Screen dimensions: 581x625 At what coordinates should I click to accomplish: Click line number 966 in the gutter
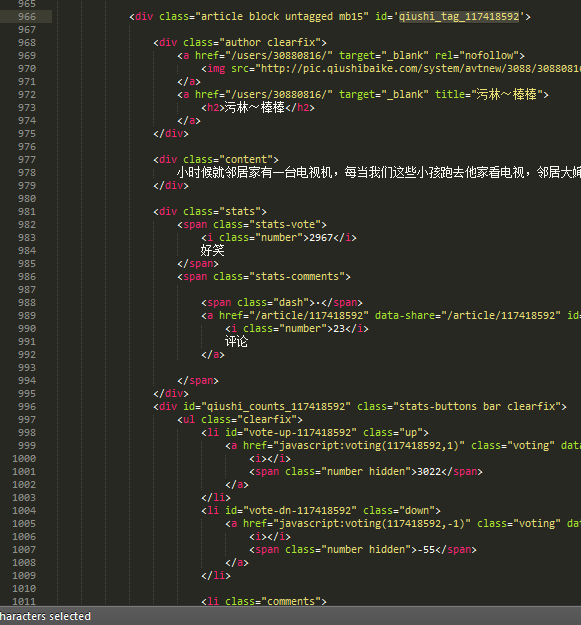click(27, 17)
